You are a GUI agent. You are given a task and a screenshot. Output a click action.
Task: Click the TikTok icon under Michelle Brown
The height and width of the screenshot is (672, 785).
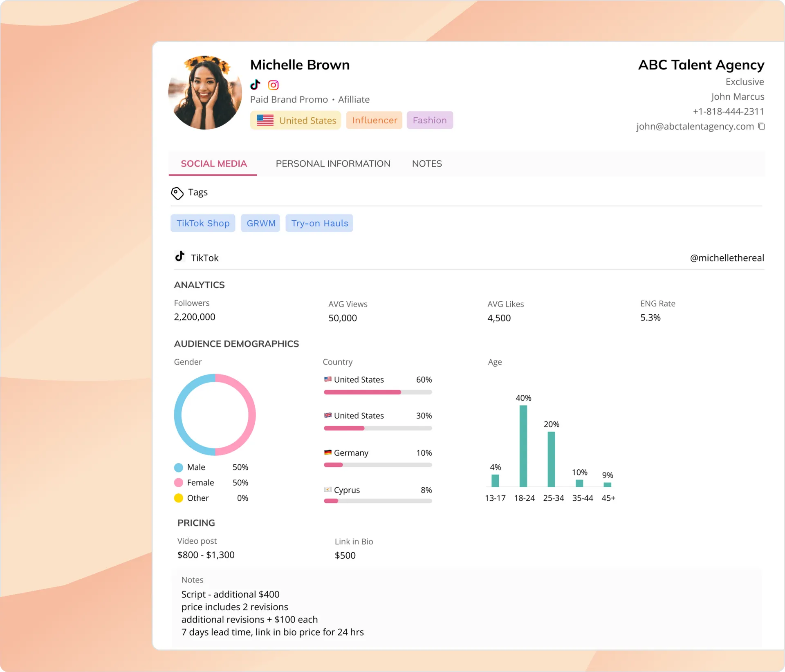[x=255, y=85]
